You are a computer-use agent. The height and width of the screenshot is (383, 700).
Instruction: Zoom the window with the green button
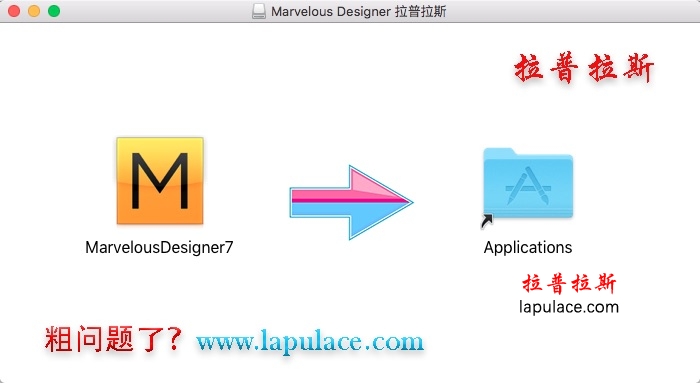(54, 11)
